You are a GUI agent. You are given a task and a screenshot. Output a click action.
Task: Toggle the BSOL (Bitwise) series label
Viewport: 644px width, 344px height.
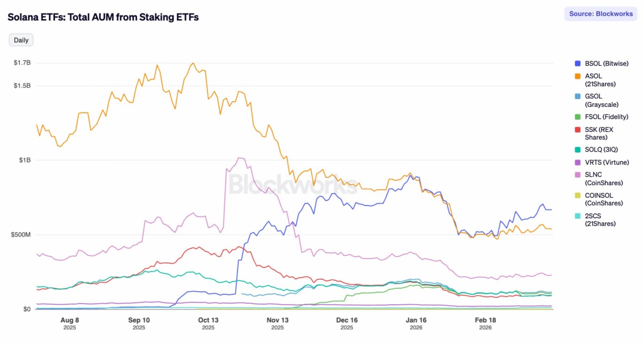pyautogui.click(x=606, y=64)
